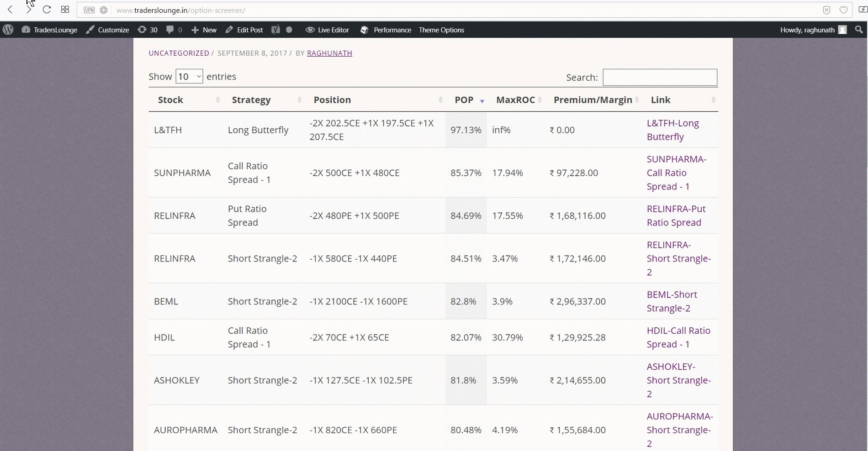
Task: Sort table by Premium/Margin column
Action: 593,100
